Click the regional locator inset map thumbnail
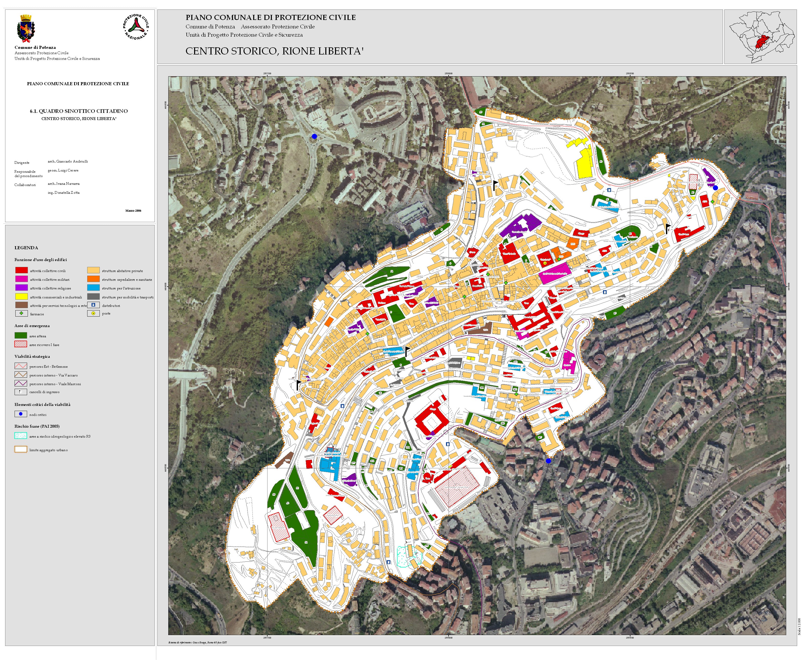 click(760, 37)
